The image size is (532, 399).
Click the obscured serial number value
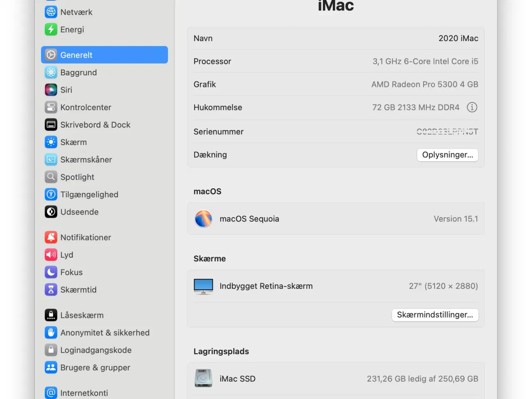pos(448,132)
